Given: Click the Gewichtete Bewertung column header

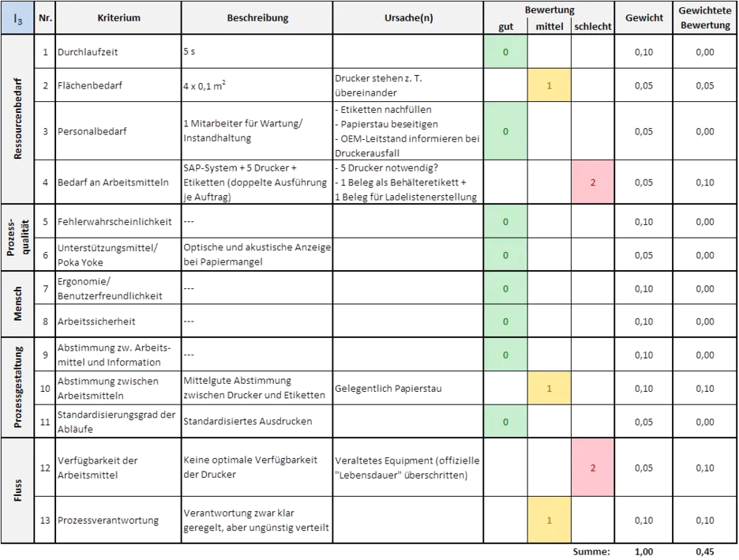Looking at the screenshot, I should 705,18.
